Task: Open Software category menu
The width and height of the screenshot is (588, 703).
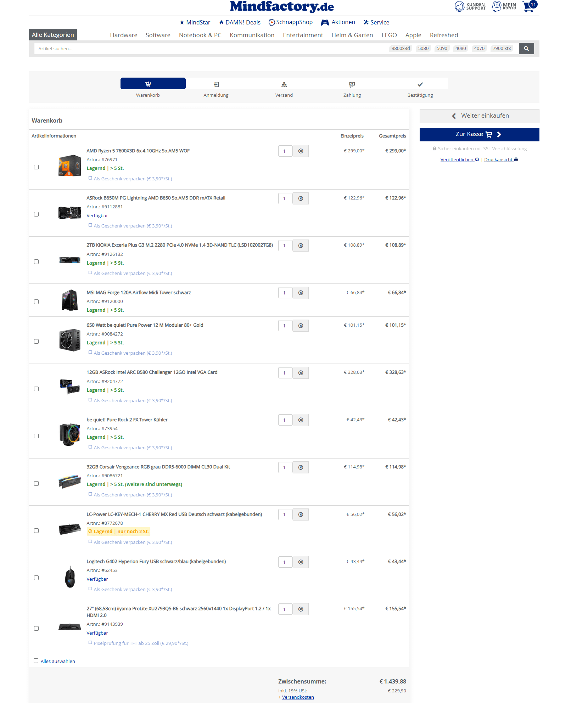Action: [x=158, y=35]
